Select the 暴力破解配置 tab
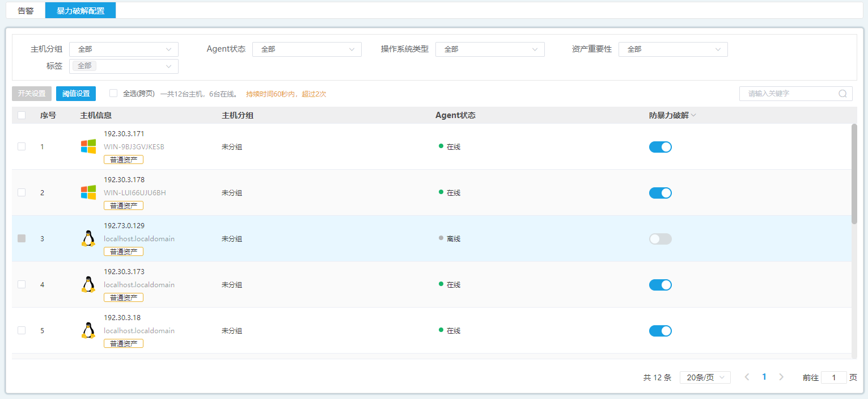The width and height of the screenshot is (868, 399). coord(81,11)
